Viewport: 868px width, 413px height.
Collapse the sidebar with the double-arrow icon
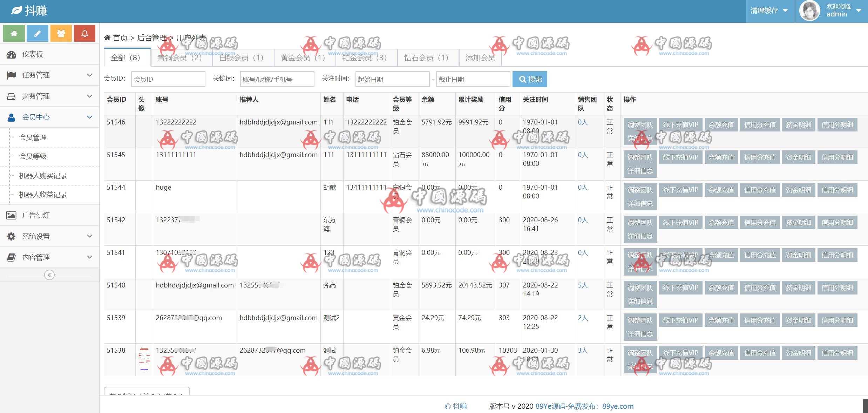(x=49, y=275)
